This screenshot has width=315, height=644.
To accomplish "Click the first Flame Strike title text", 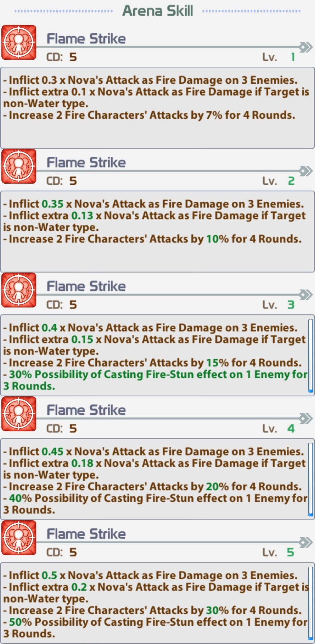I will click(86, 39).
